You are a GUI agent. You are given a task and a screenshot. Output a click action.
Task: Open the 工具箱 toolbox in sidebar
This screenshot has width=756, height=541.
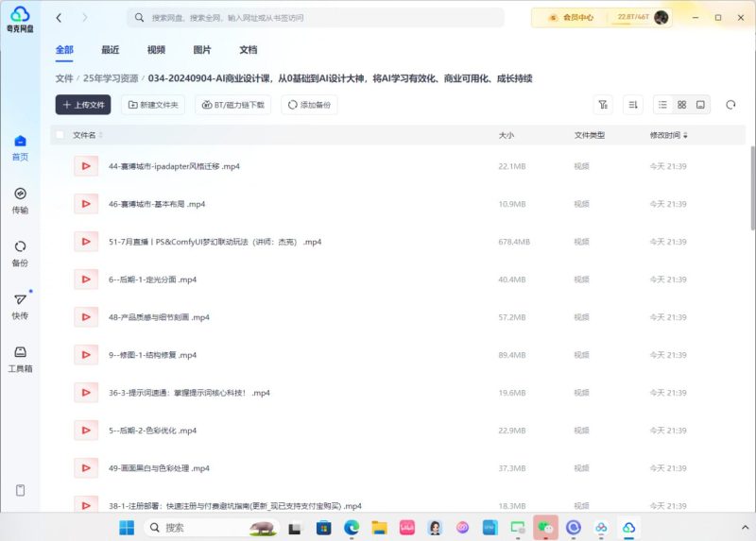(20, 360)
